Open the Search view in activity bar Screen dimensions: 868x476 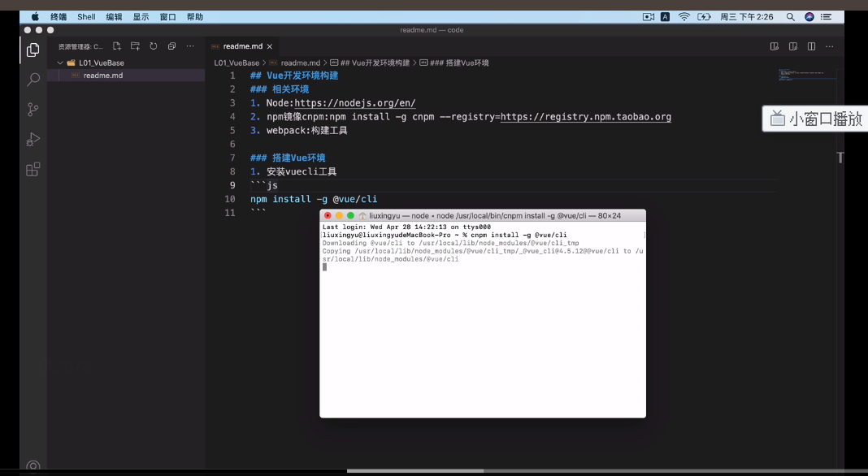(33, 80)
